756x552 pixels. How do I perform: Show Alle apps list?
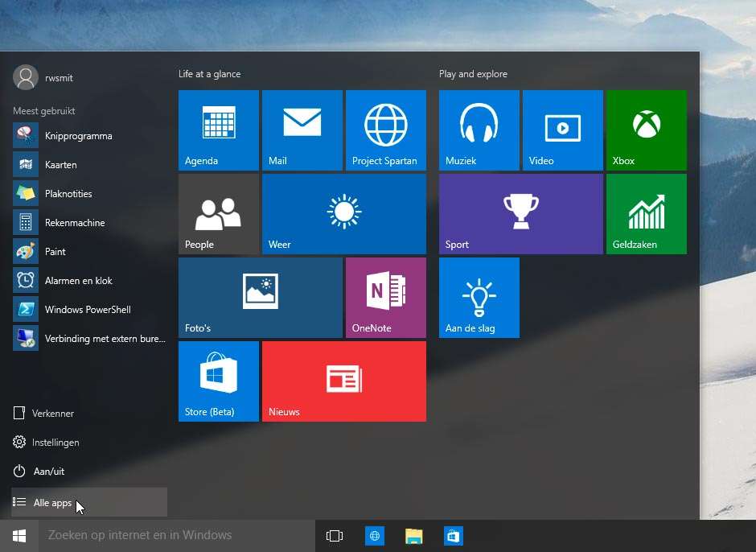coord(89,502)
